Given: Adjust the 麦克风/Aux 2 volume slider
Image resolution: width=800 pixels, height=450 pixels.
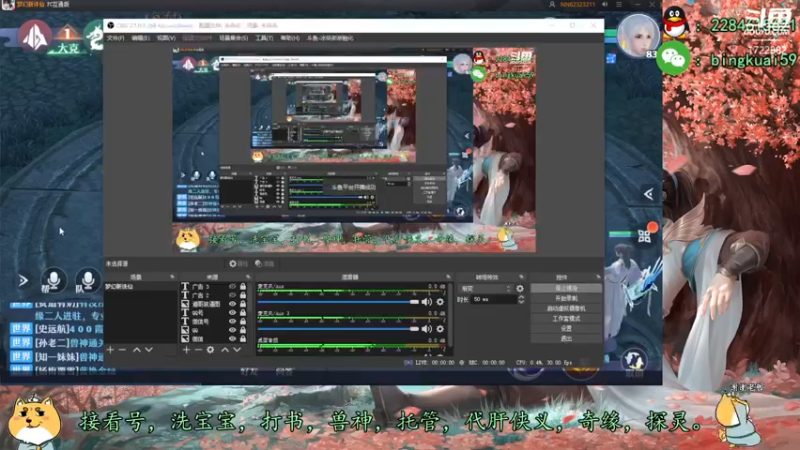Looking at the screenshot, I should [x=338, y=329].
